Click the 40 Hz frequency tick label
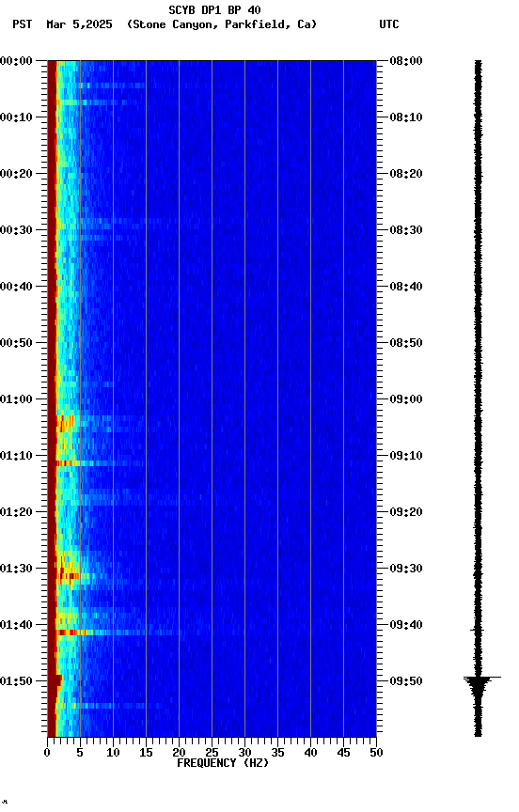Image resolution: width=519 pixels, height=812 pixels. [x=310, y=753]
